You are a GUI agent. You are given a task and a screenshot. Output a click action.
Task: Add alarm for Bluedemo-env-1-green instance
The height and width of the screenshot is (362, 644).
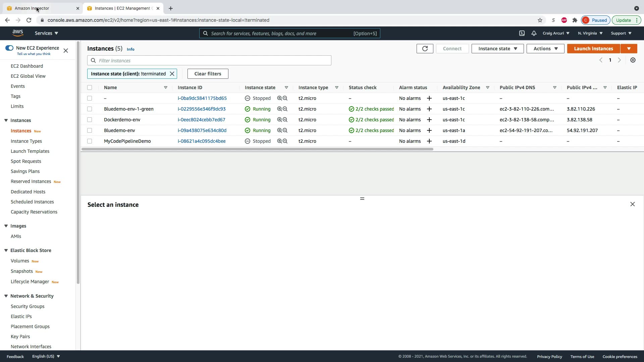pyautogui.click(x=429, y=109)
